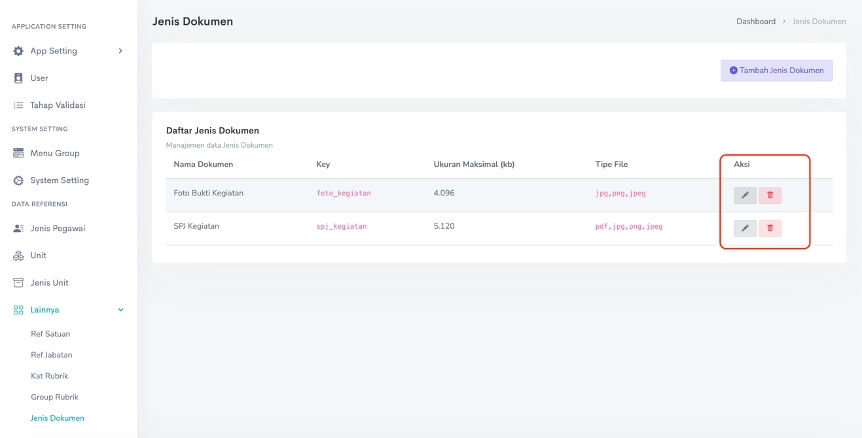Click delete trash icon for Foto Bukti Kegiatan
This screenshot has height=438, width=862.
tap(770, 195)
